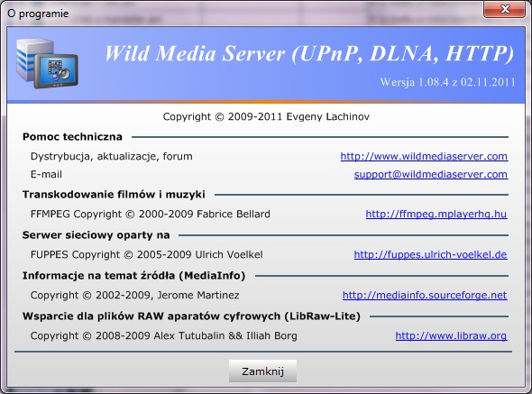Click the Serwer sieciowy oparty na header
The width and height of the screenshot is (532, 394).
click(96, 235)
